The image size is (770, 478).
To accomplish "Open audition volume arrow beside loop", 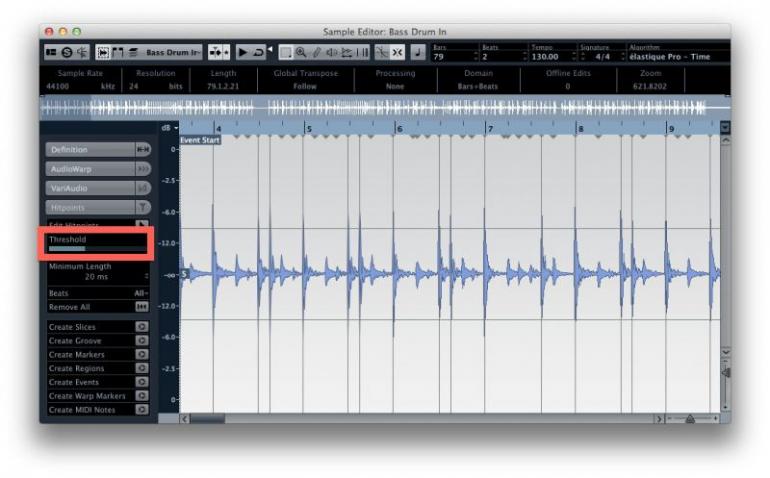I will click(270, 50).
